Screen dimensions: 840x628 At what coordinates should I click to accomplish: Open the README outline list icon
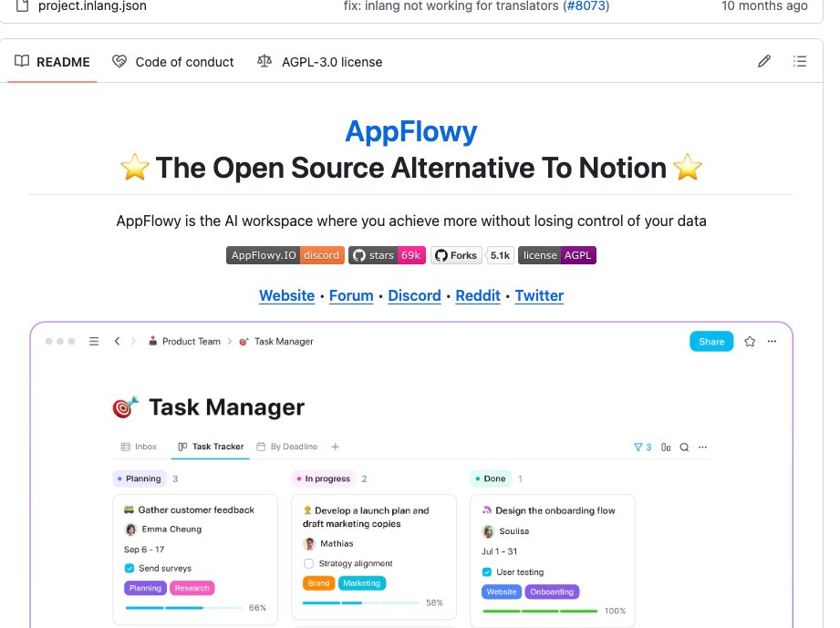pos(800,61)
